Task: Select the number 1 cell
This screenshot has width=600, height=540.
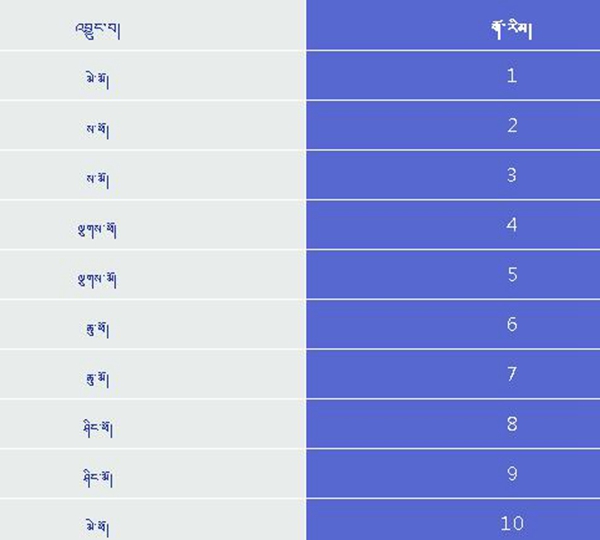Action: [453, 75]
